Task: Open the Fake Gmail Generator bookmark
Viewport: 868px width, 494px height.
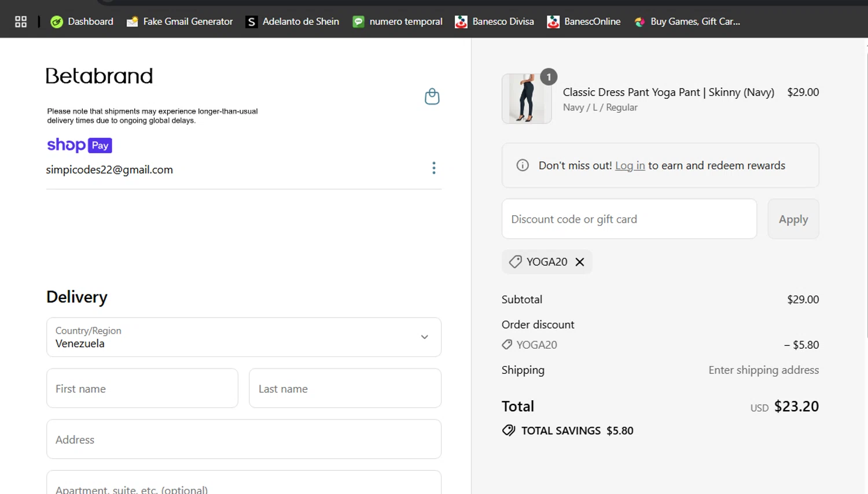Action: (180, 21)
